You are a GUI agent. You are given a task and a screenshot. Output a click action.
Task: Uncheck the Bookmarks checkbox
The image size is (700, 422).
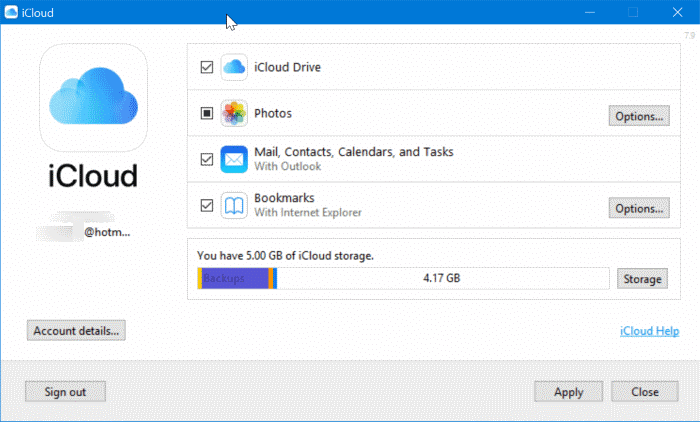coord(207,205)
